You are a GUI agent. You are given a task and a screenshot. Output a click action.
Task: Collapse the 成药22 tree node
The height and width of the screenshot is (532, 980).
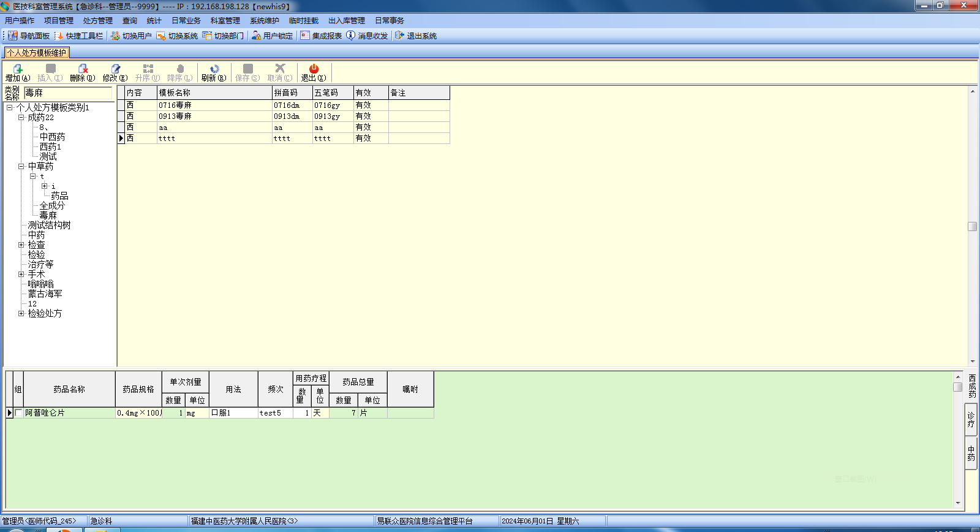coord(21,118)
